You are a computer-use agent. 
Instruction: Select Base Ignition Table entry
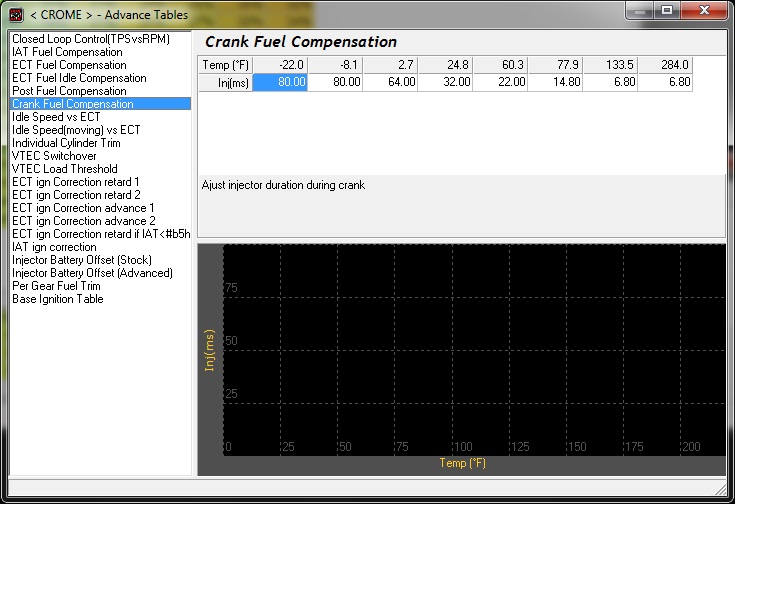[57, 299]
